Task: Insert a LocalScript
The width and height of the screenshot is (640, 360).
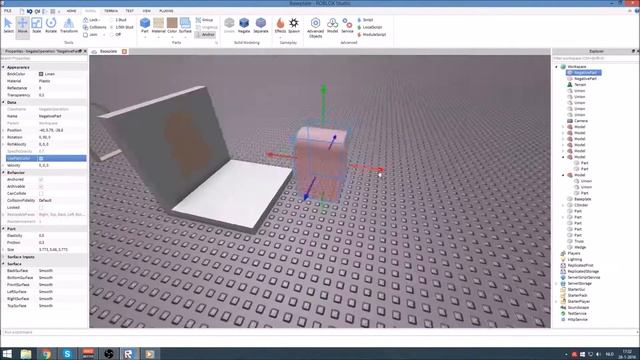Action: [x=370, y=27]
